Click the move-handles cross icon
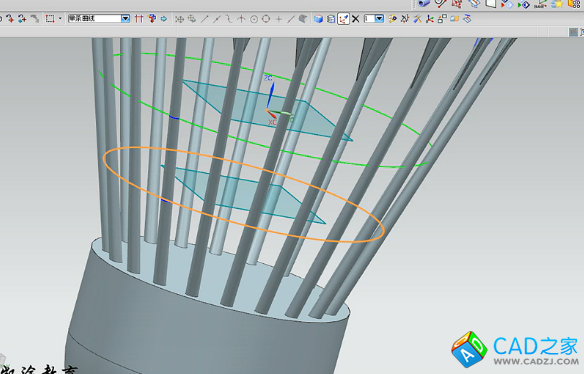 pos(180,19)
